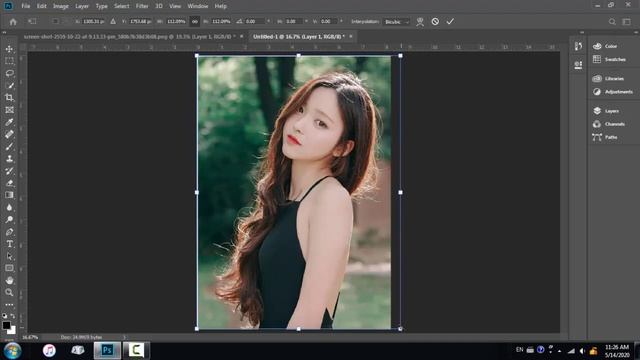Open the Edit Toolbar three-dots menu
Screen dimensions: 640x360
pos(9,304)
